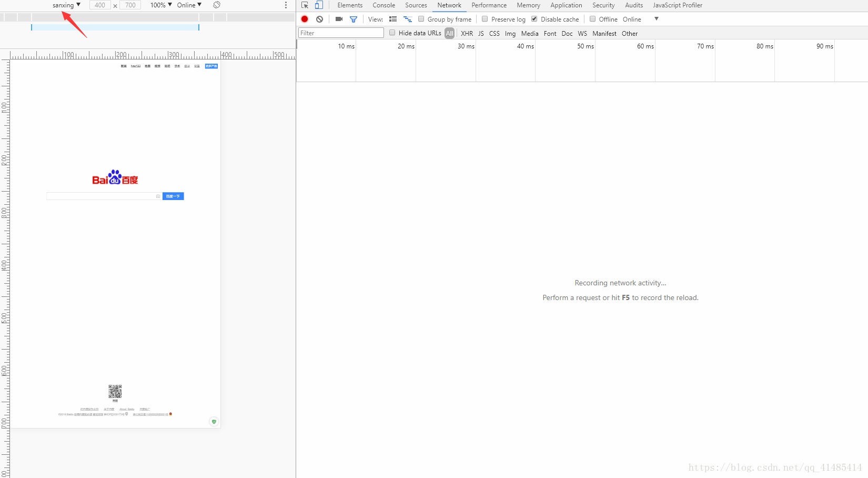The image size is (868, 478).
Task: Filter requests by CSS
Action: coord(494,33)
